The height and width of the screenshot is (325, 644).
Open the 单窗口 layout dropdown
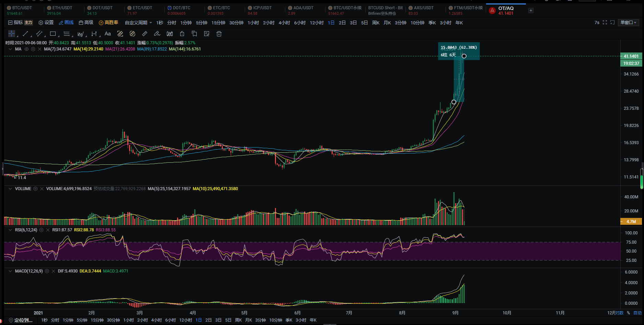coord(628,22)
